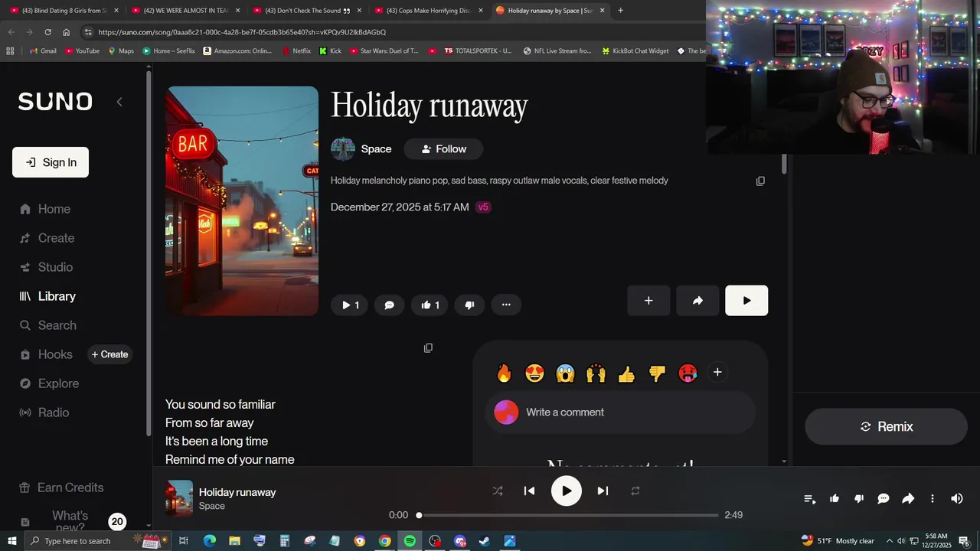Open Studio from the sidebar
This screenshot has width=980, height=551.
(47, 267)
